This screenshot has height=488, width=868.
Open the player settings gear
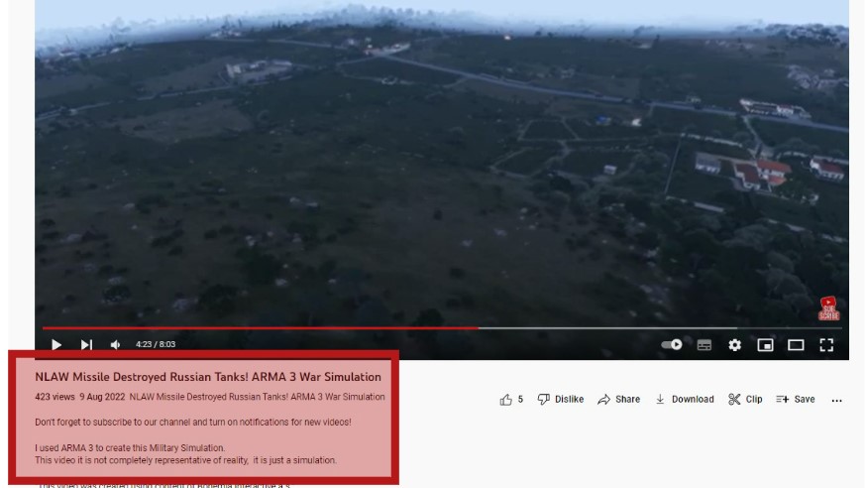coord(734,345)
